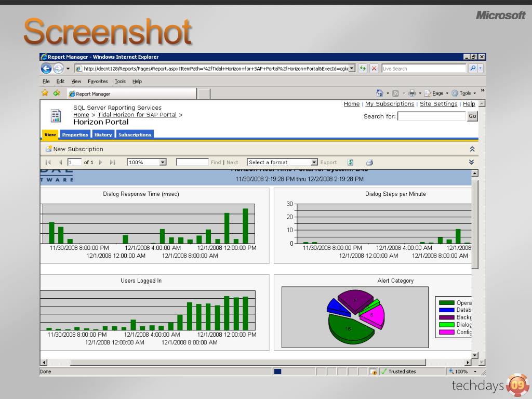Click the report viewer Print icon
This screenshot has height=399, width=532.
pos(369,162)
